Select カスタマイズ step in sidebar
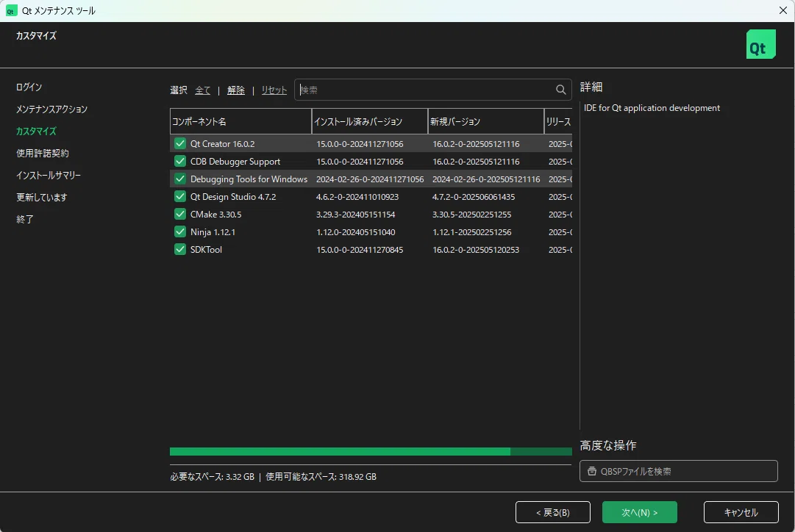Viewport: 795px width, 532px height. [x=36, y=132]
